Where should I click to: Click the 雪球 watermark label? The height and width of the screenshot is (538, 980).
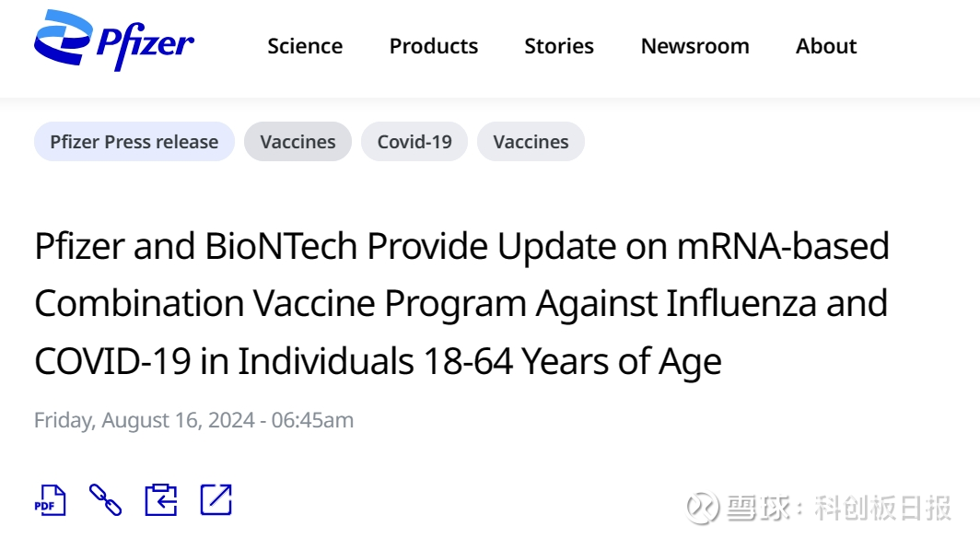[x=753, y=507]
